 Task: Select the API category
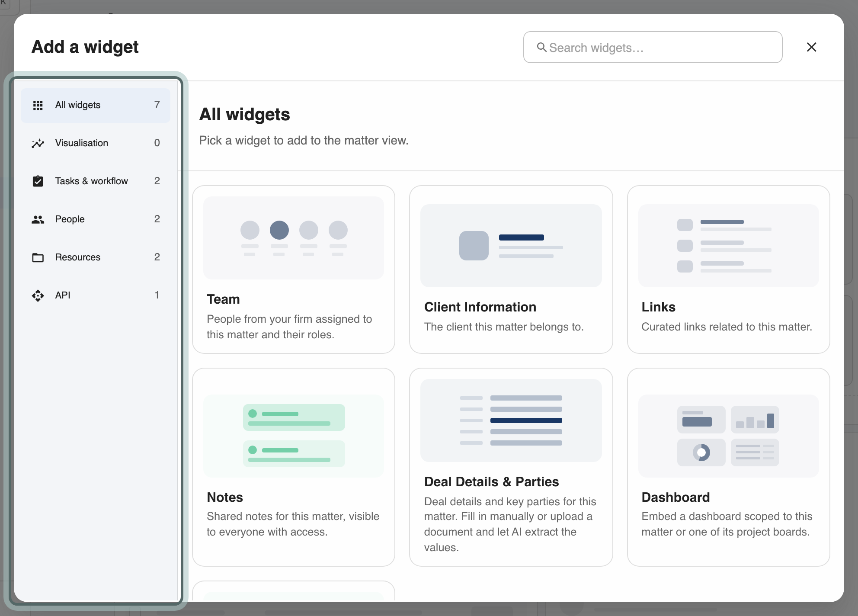[96, 295]
